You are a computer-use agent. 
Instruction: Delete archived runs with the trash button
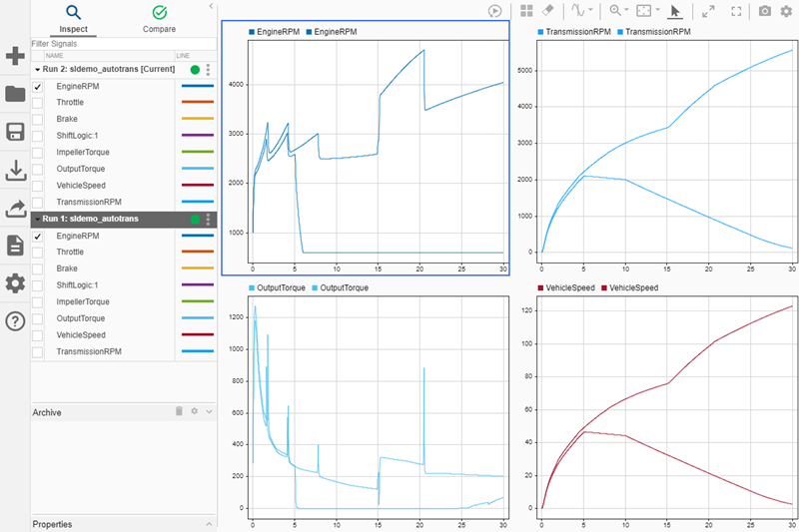click(180, 411)
